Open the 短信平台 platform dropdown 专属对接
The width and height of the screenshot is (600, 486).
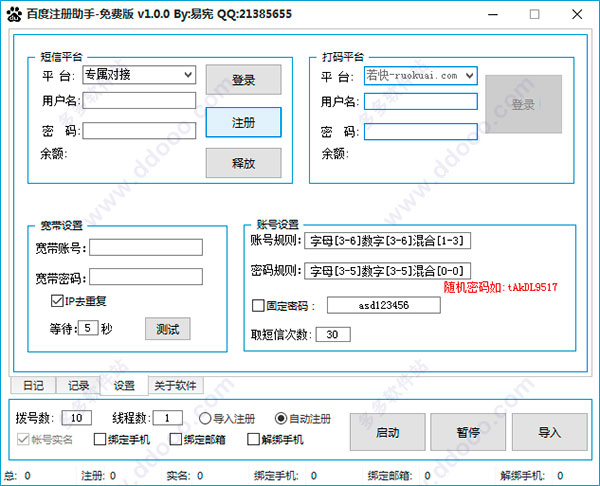(x=139, y=75)
